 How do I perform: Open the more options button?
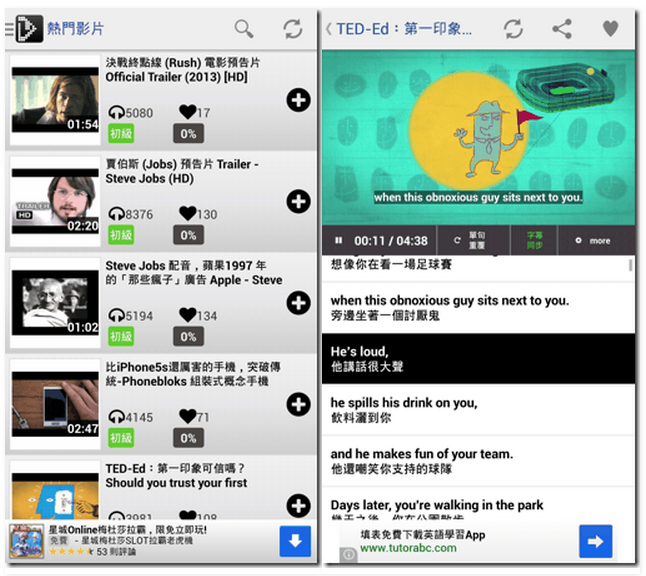point(597,240)
